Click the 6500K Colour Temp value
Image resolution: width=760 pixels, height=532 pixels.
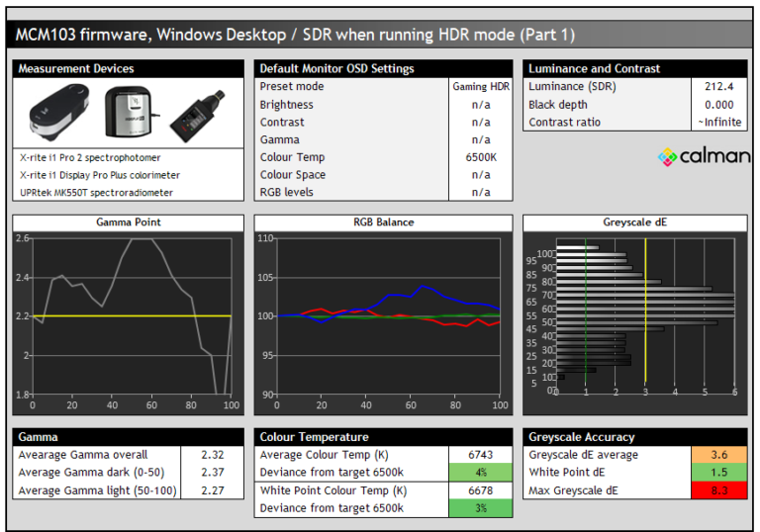(x=481, y=157)
